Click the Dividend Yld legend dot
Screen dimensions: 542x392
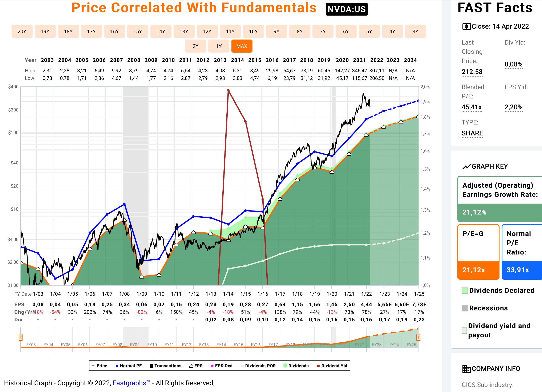(318, 366)
